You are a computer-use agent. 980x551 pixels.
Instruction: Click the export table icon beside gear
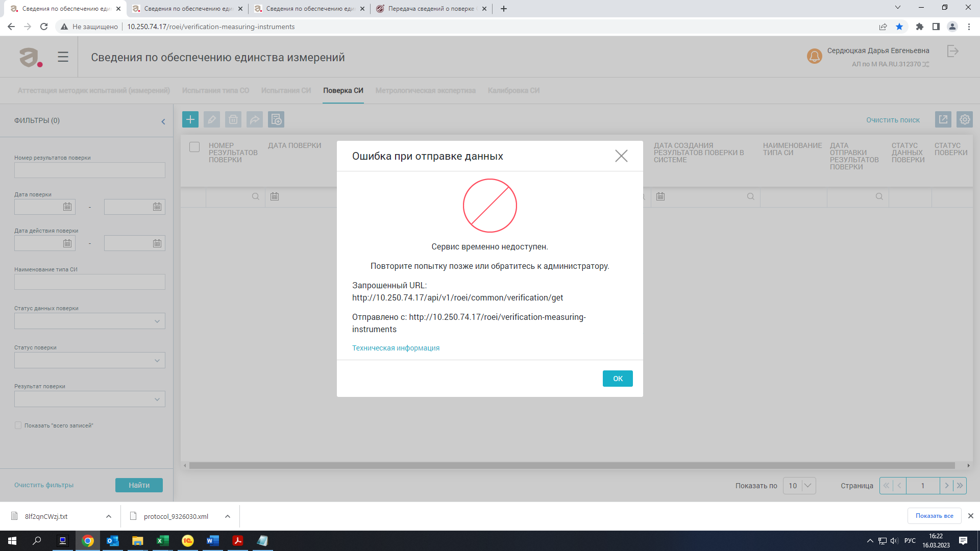coord(943,119)
